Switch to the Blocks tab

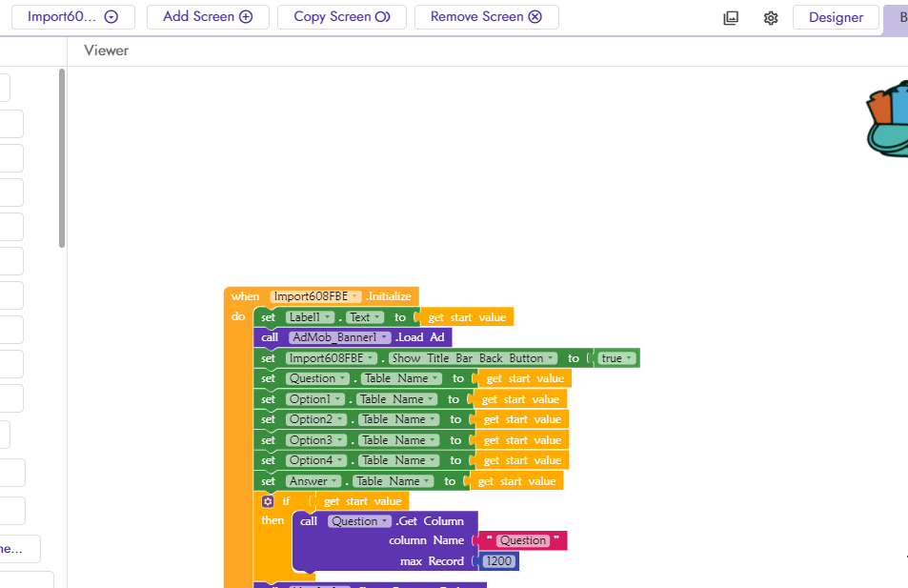point(901,17)
